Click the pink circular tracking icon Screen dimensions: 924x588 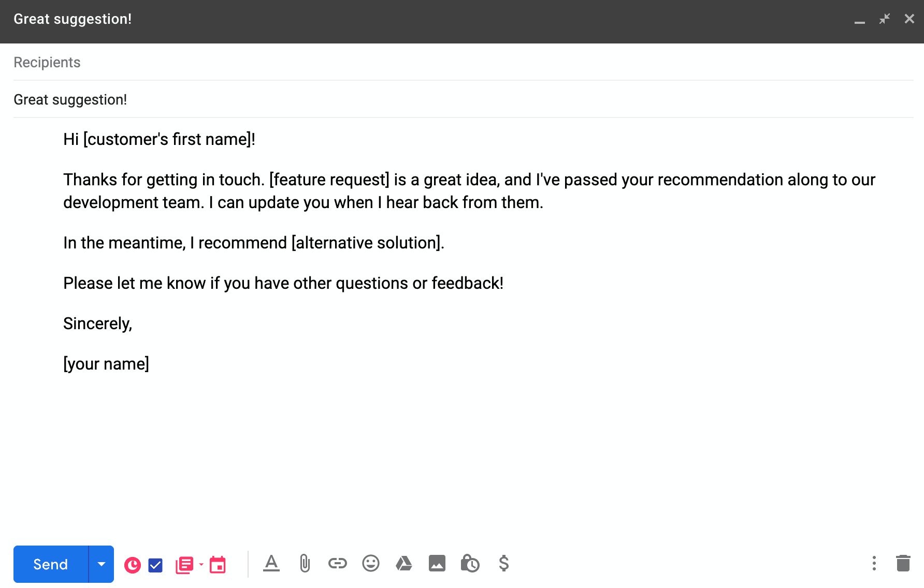(133, 565)
